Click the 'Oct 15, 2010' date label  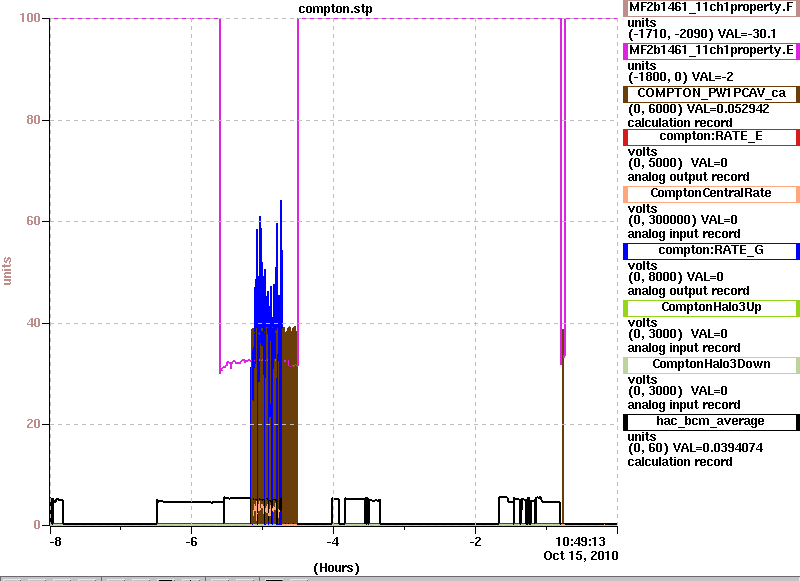[x=581, y=555]
